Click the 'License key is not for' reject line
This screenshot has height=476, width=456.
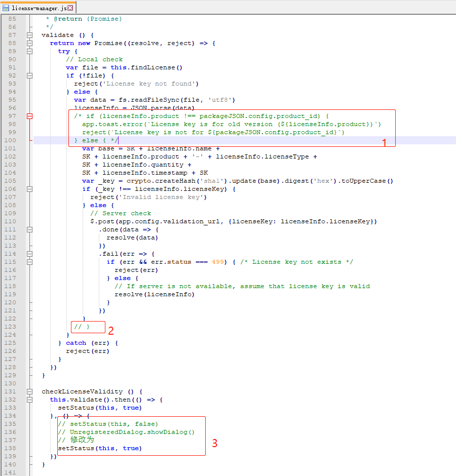click(213, 132)
